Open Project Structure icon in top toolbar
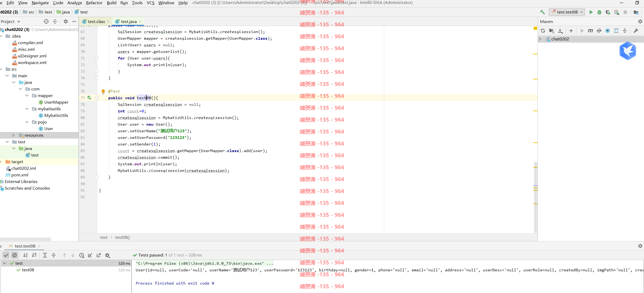The height and width of the screenshot is (293, 644). pyautogui.click(x=636, y=12)
